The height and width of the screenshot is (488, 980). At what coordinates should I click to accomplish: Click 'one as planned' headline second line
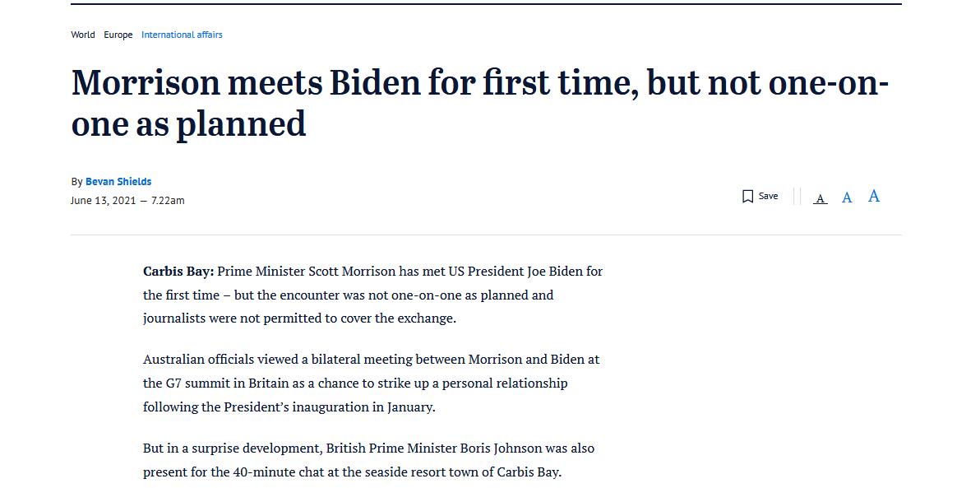click(x=188, y=124)
